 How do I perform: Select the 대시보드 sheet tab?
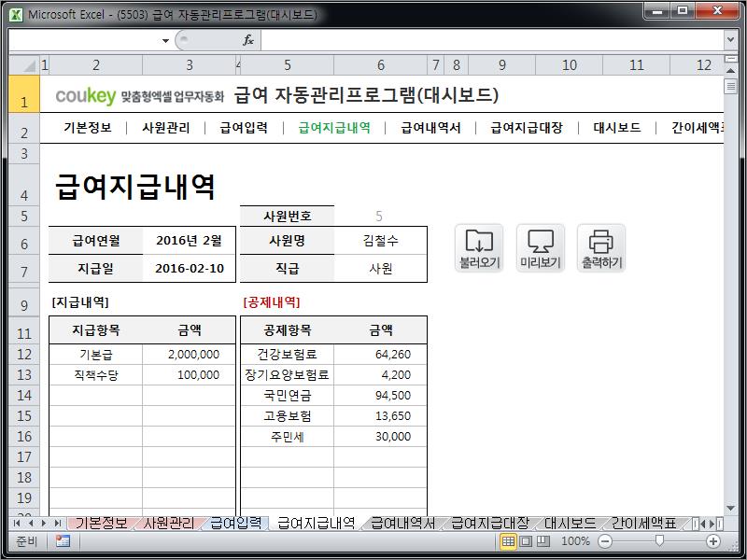click(x=570, y=524)
